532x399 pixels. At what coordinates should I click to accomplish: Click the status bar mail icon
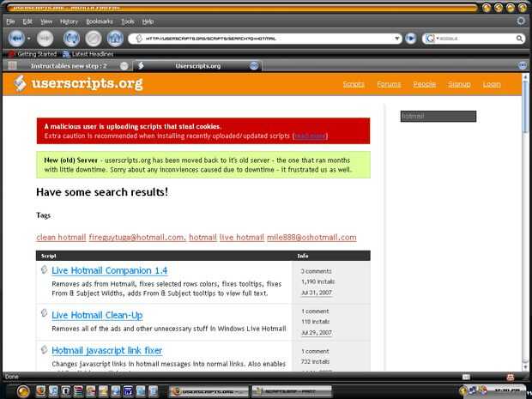click(x=467, y=377)
